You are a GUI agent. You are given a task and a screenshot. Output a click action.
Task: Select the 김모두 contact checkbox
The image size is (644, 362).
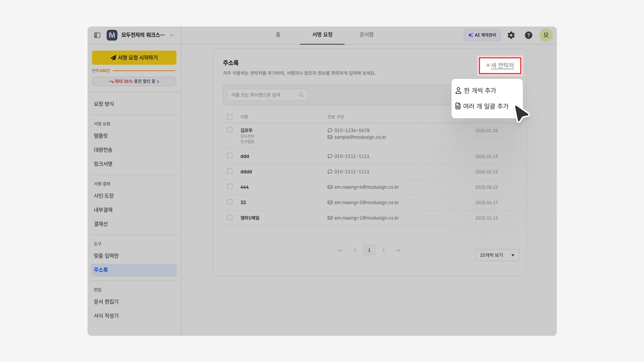(x=230, y=130)
